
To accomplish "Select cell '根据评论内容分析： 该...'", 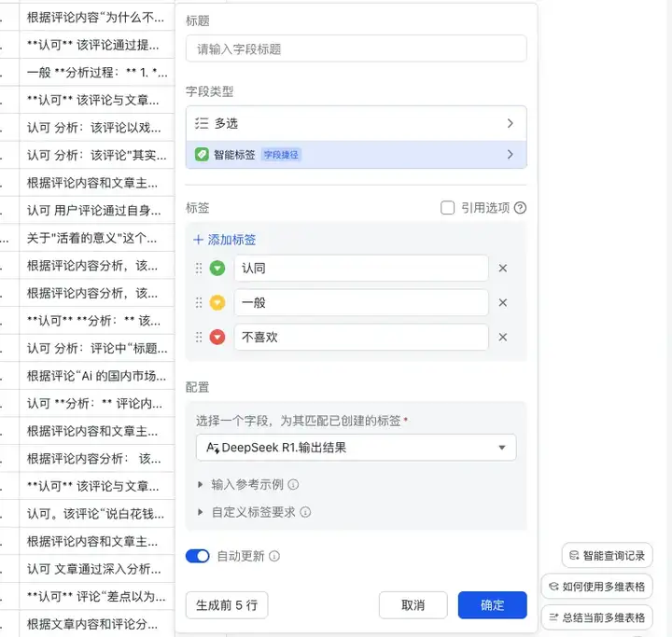I will click(x=97, y=458).
